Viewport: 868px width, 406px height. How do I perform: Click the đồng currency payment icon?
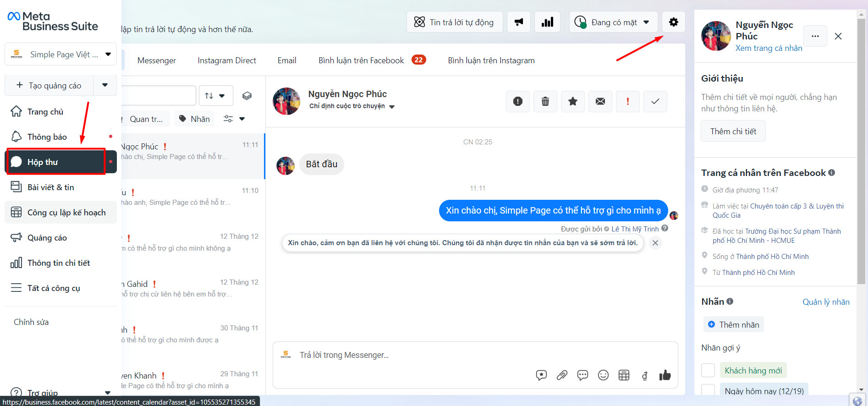(644, 376)
